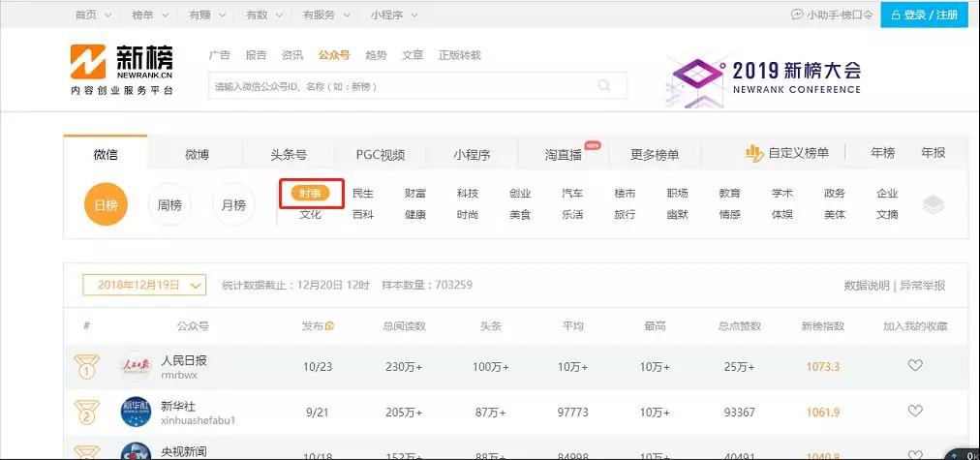Click the 人民日报 account avatar
The image size is (980, 460).
(x=136, y=366)
